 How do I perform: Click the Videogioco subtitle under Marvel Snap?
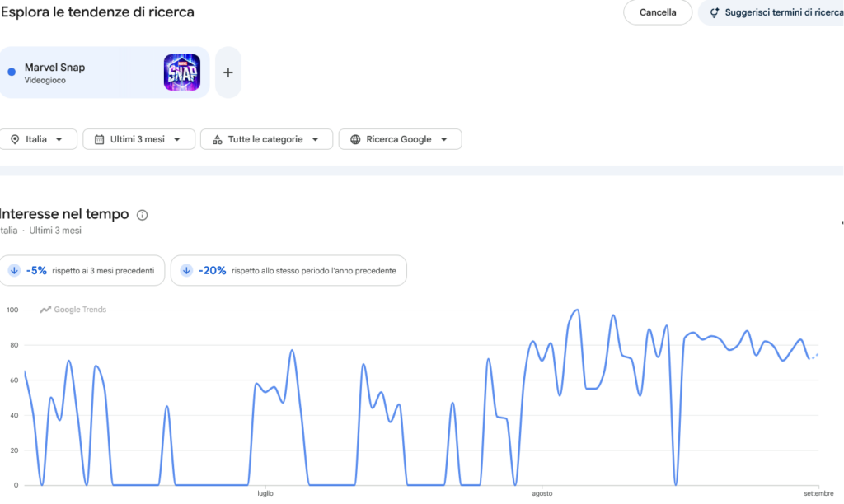point(45,80)
